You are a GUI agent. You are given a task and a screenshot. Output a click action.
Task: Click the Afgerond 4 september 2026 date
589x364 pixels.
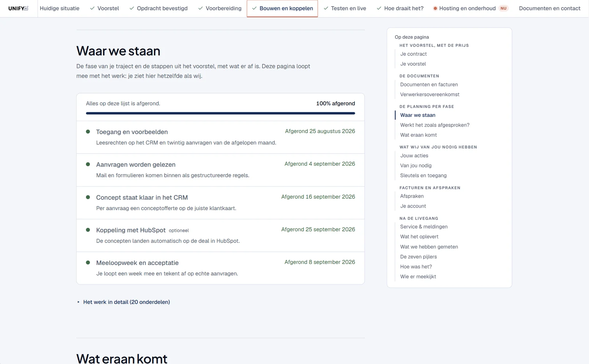pos(320,164)
